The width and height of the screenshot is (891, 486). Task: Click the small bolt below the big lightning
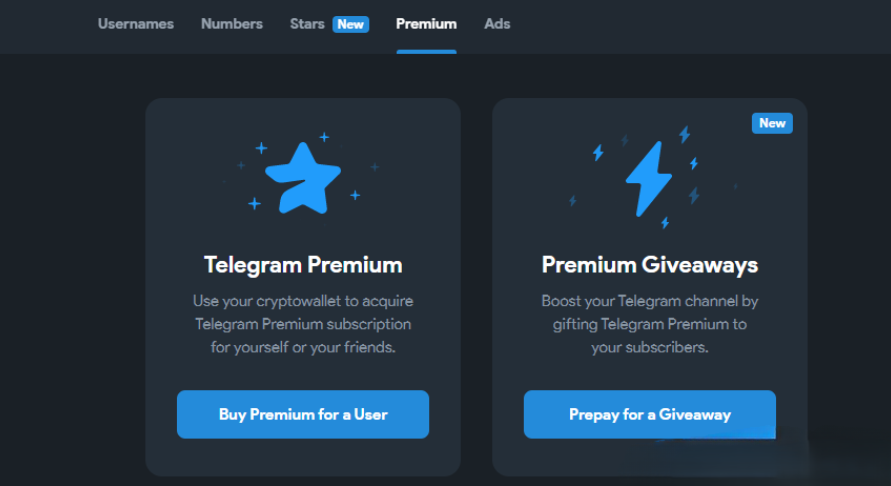(665, 223)
